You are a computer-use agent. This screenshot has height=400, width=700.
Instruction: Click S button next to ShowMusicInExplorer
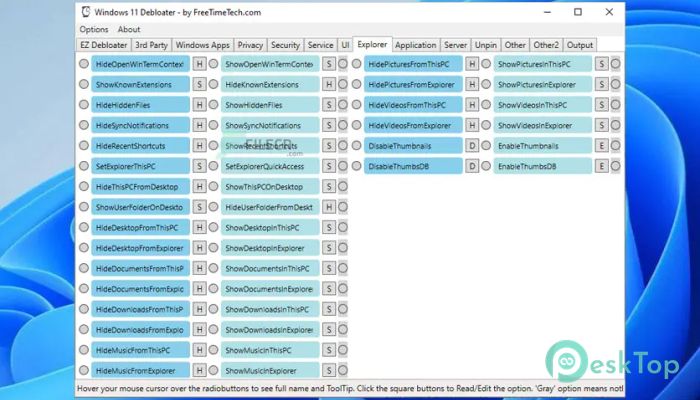[x=329, y=371]
